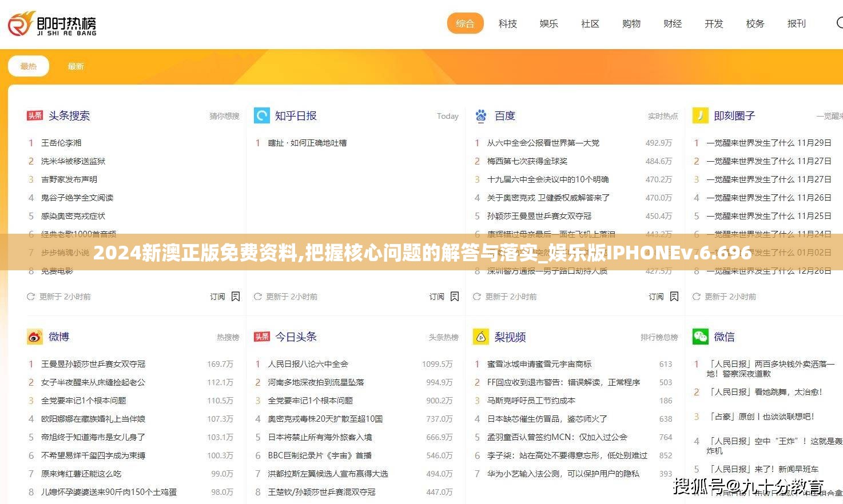Open 梨视频 item 日本缺芯催生仿冒品，鉴芯师火了
This screenshot has width=843, height=504.
click(547, 419)
